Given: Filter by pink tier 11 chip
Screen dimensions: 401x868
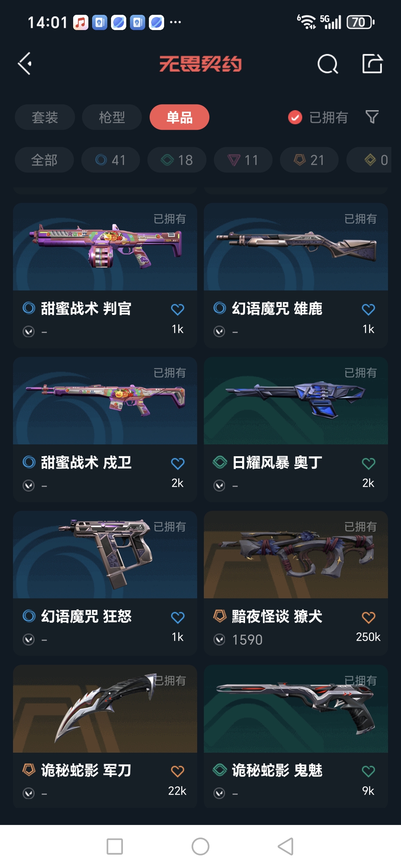Looking at the screenshot, I should [243, 160].
